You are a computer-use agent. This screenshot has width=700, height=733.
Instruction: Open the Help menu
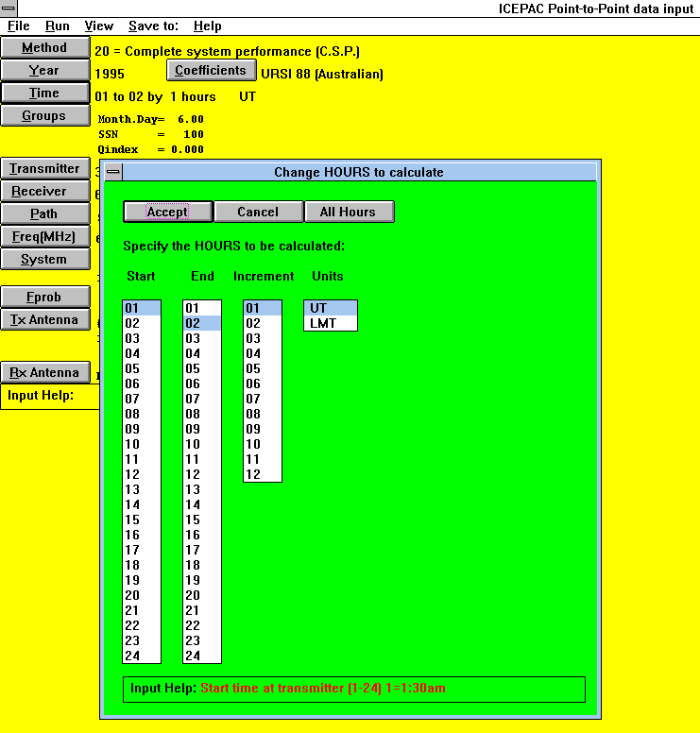point(208,26)
